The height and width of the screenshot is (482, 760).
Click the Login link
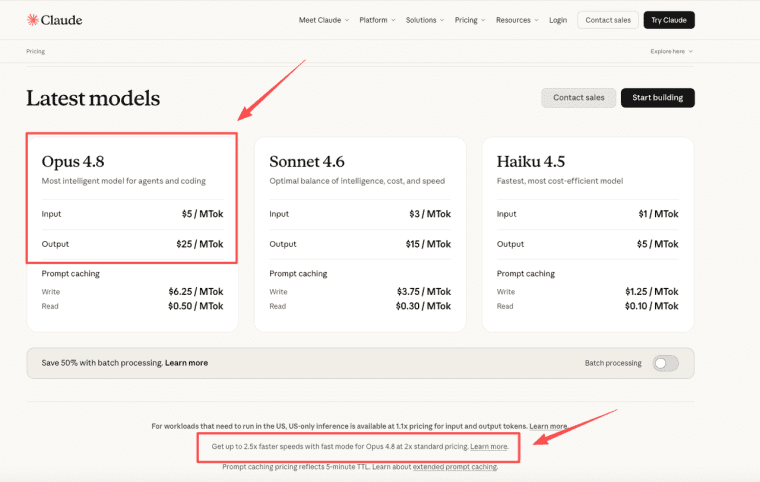(x=558, y=20)
